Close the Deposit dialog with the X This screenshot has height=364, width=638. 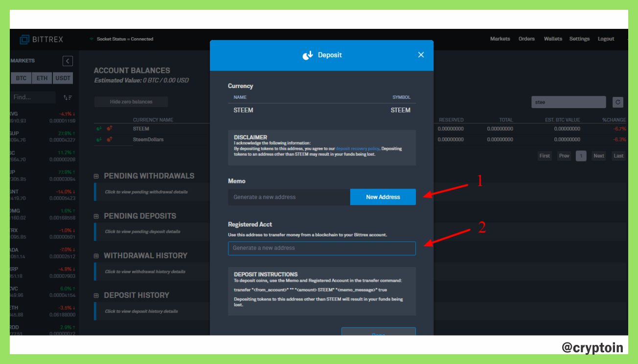click(x=421, y=55)
